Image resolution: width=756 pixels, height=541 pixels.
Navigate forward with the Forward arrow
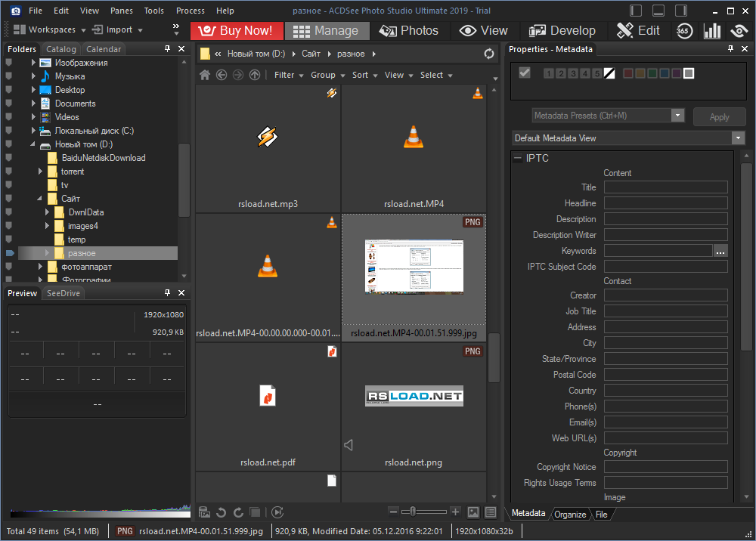pos(238,75)
